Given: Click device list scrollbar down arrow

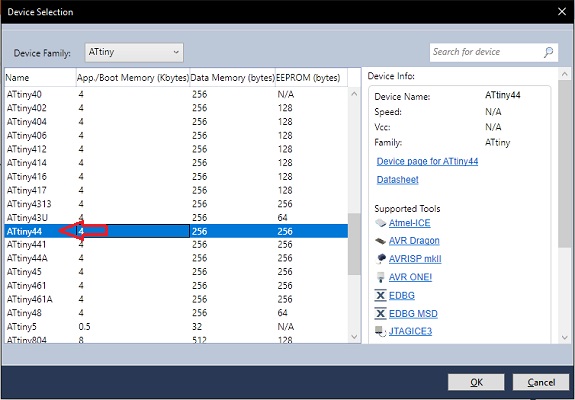Looking at the screenshot, I should pos(354,337).
